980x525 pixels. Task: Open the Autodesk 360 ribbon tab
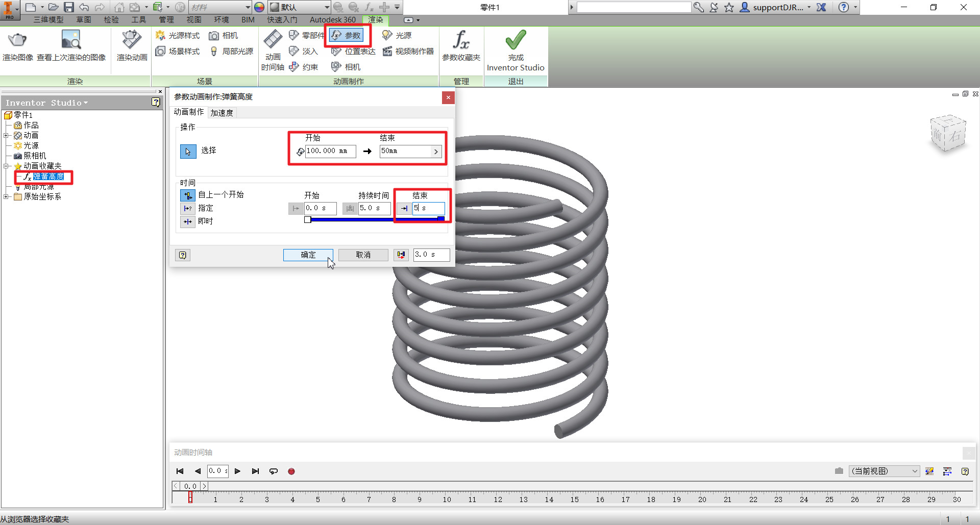(x=333, y=19)
